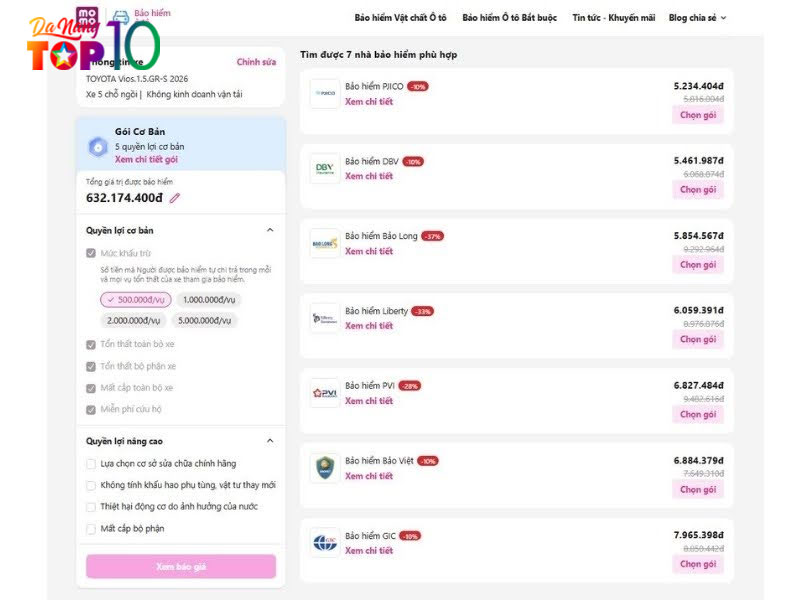Click the Gói Cơ Bản package card title
Image resolution: width=800 pixels, height=600 pixels.
coord(140,132)
